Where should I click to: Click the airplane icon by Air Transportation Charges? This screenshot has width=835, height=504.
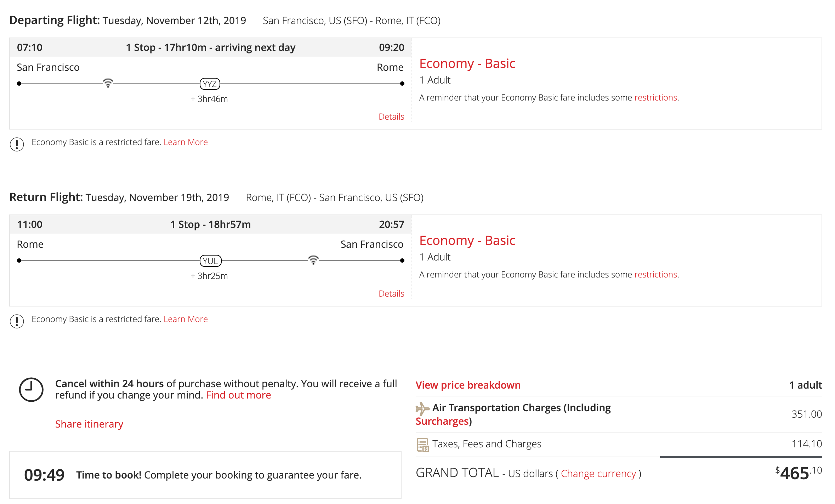tap(422, 408)
